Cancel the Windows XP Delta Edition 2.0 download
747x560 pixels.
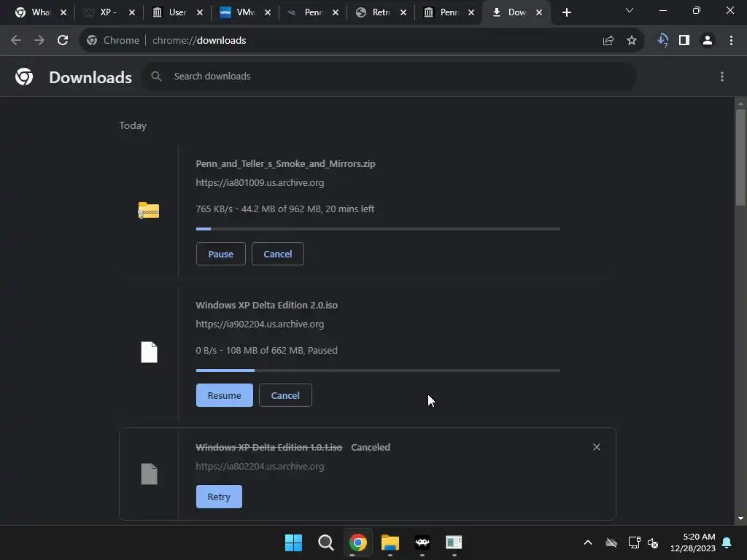pyautogui.click(x=285, y=395)
